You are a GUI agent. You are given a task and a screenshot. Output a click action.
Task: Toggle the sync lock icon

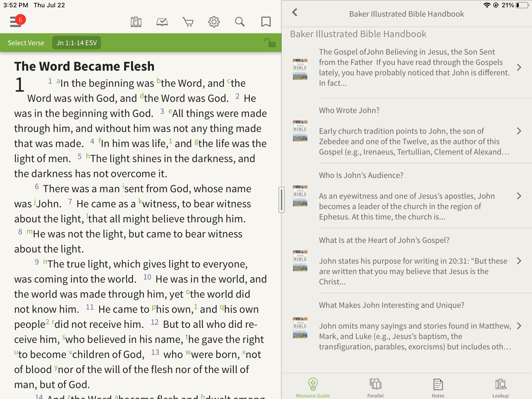[x=270, y=43]
